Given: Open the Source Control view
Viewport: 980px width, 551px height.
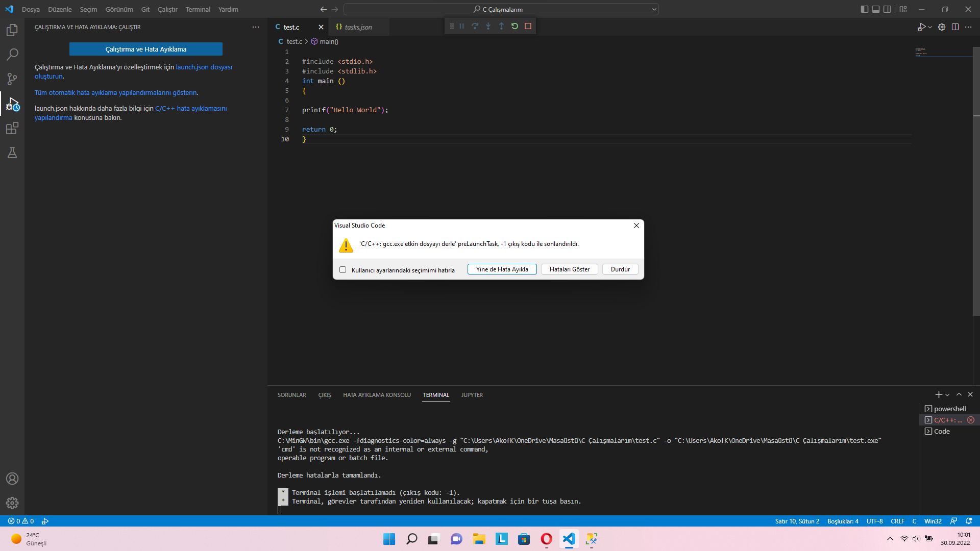Looking at the screenshot, I should (x=12, y=79).
